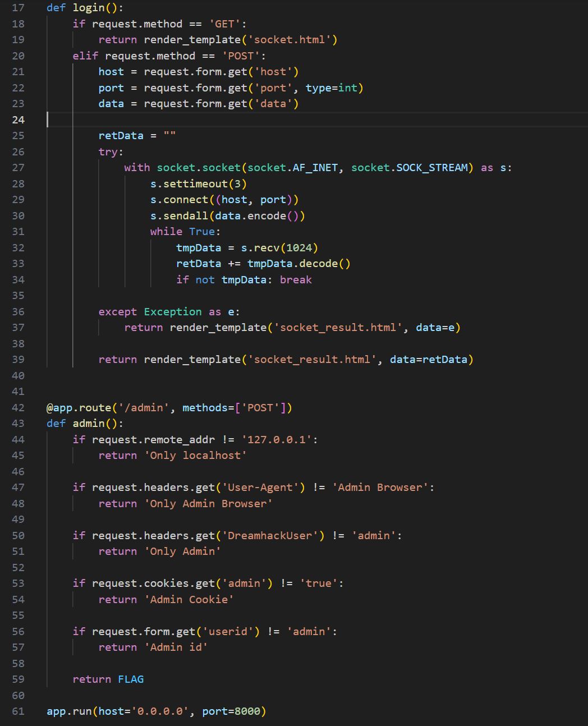Viewport: 588px width, 726px height.
Task: Click 'POST' string in the elif statement
Action: [241, 56]
